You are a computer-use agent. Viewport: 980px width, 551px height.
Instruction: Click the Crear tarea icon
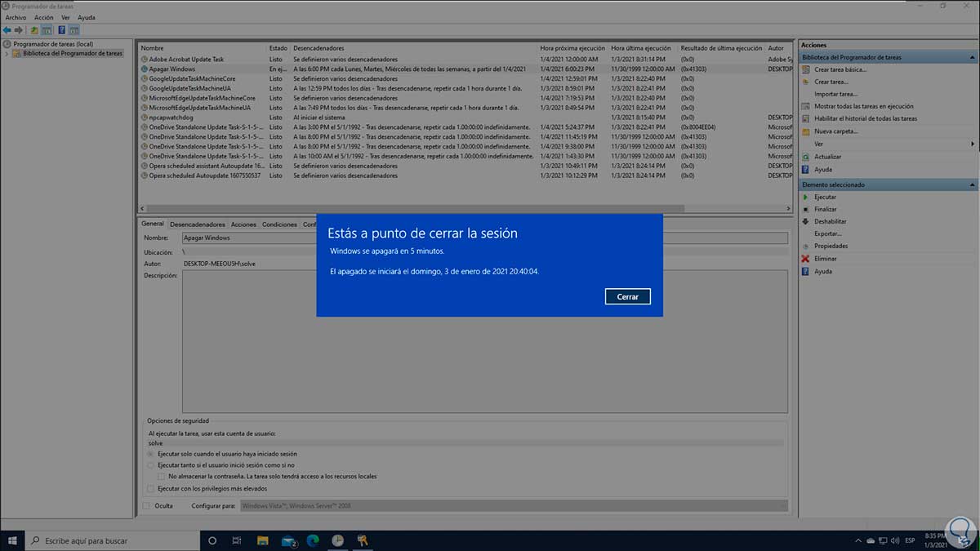click(x=806, y=82)
